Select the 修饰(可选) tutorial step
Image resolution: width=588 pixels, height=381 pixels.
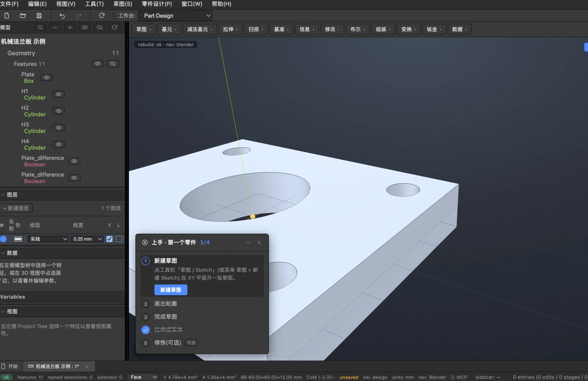[168, 343]
